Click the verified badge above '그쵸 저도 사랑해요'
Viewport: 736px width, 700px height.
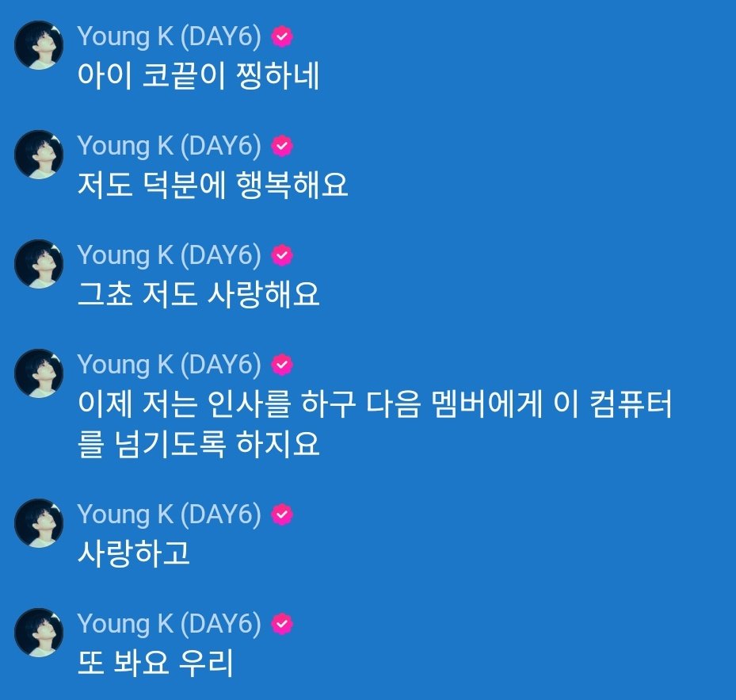282,255
